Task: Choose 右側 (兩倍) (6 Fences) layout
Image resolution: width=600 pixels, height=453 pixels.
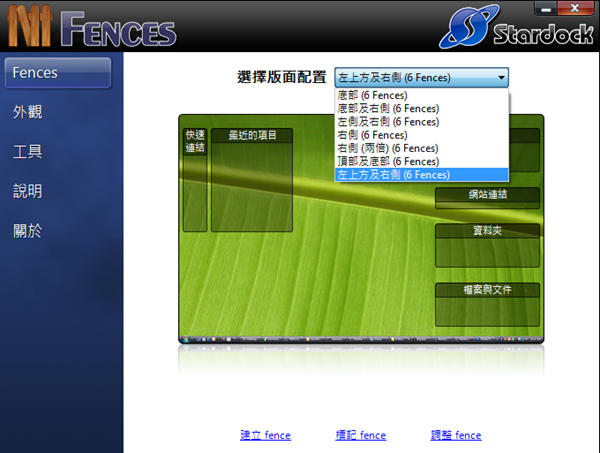Action: pos(421,148)
